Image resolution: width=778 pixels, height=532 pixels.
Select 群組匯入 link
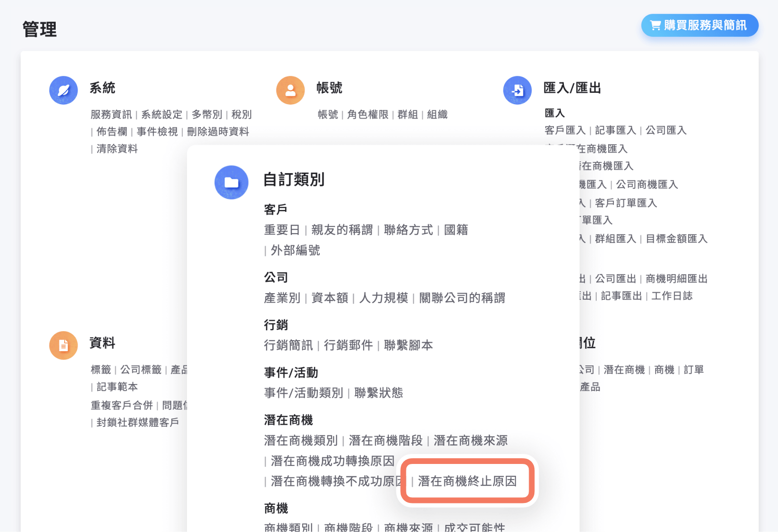pos(616,239)
